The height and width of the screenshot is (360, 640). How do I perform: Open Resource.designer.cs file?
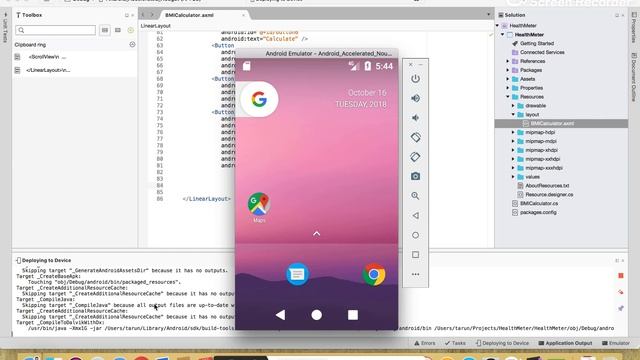click(x=549, y=195)
